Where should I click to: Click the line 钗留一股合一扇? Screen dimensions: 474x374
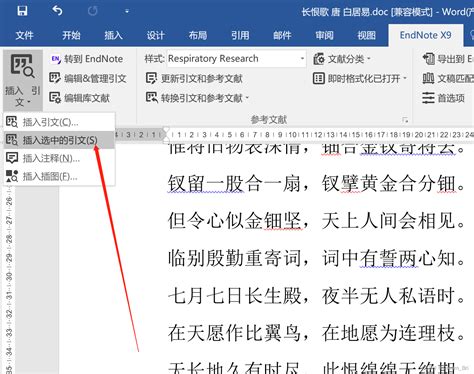(234, 183)
